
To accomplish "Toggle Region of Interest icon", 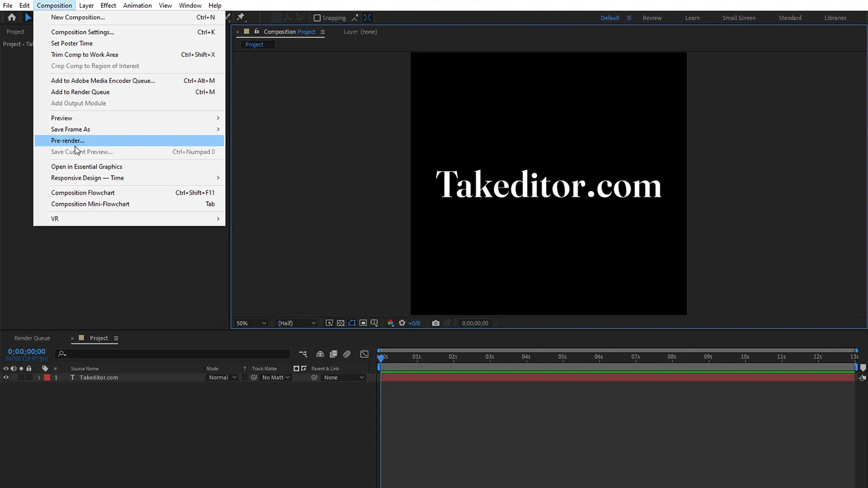I will (x=363, y=323).
